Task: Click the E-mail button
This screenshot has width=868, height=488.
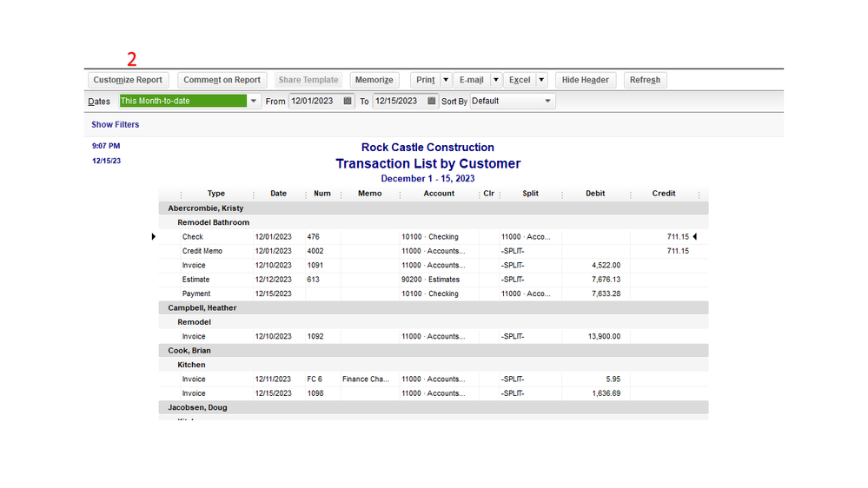Action: pyautogui.click(x=472, y=80)
